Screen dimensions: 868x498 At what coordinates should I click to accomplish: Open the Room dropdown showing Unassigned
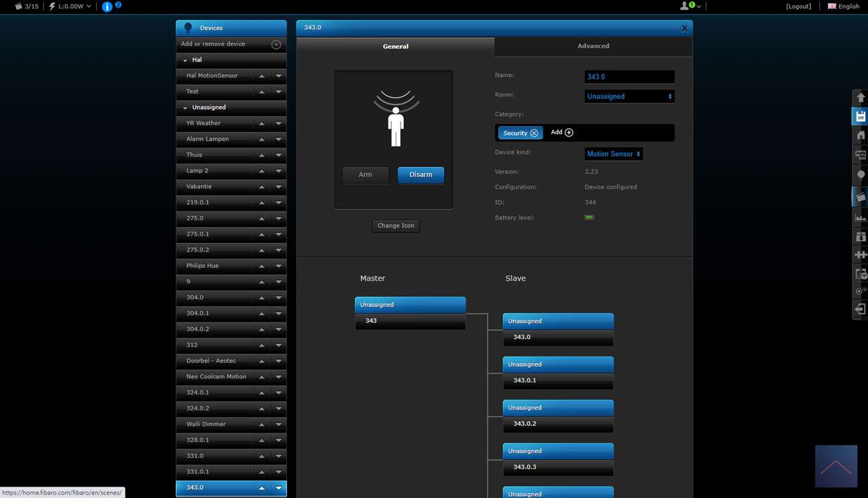(x=629, y=96)
